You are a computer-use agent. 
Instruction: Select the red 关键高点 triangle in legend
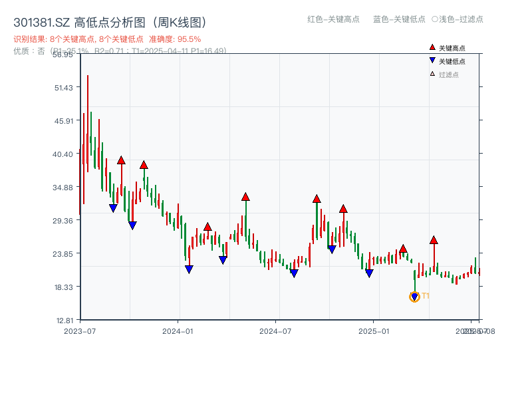point(431,47)
